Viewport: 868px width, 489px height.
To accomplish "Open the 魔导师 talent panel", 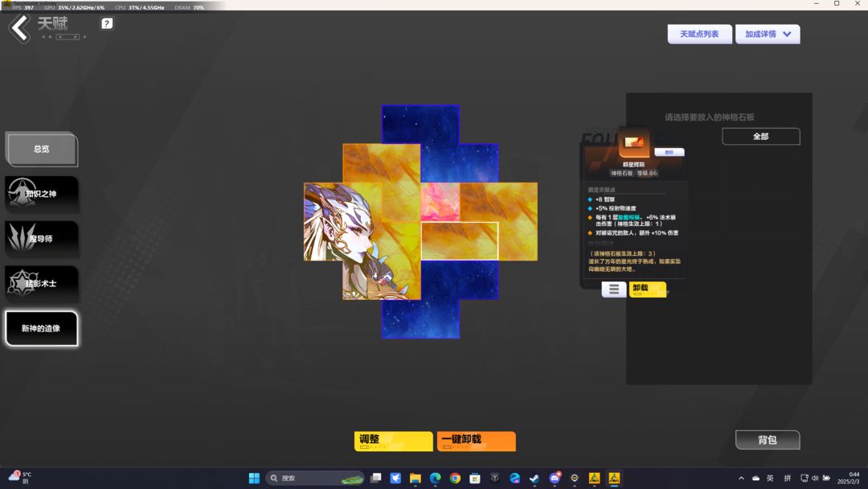I will tap(42, 238).
